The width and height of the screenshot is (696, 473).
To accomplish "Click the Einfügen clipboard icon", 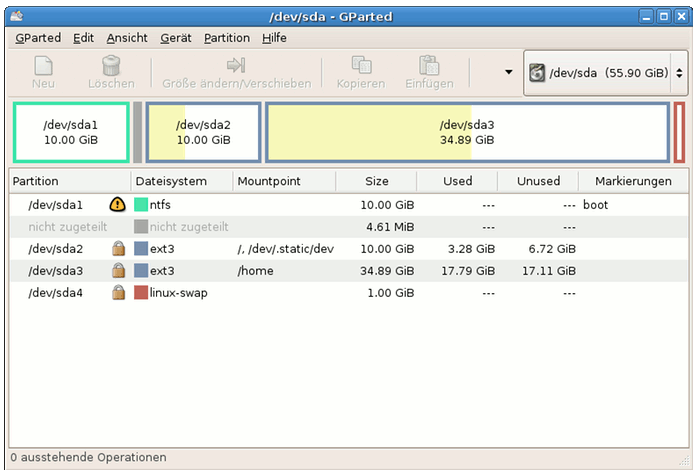I will pos(429,65).
